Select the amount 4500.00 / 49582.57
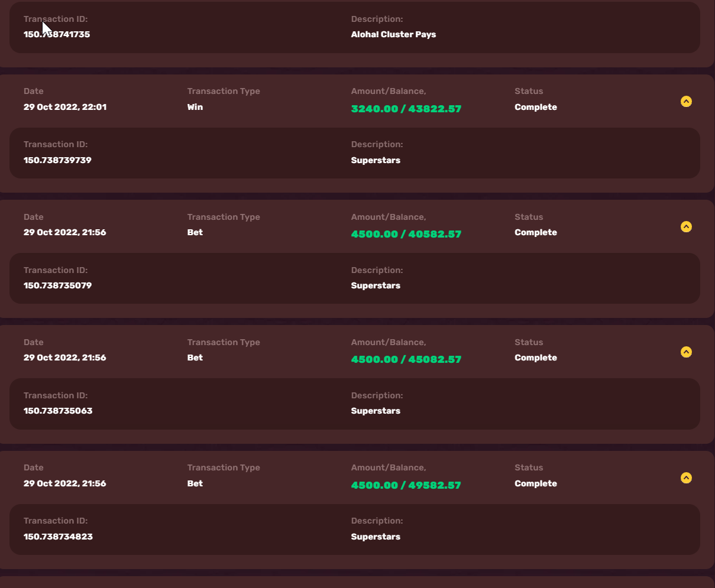Screen dimensions: 715x588 click(x=406, y=485)
